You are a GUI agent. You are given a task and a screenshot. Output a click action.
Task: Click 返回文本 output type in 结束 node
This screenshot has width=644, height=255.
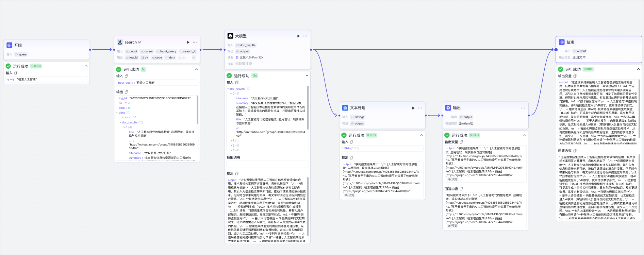click(579, 57)
